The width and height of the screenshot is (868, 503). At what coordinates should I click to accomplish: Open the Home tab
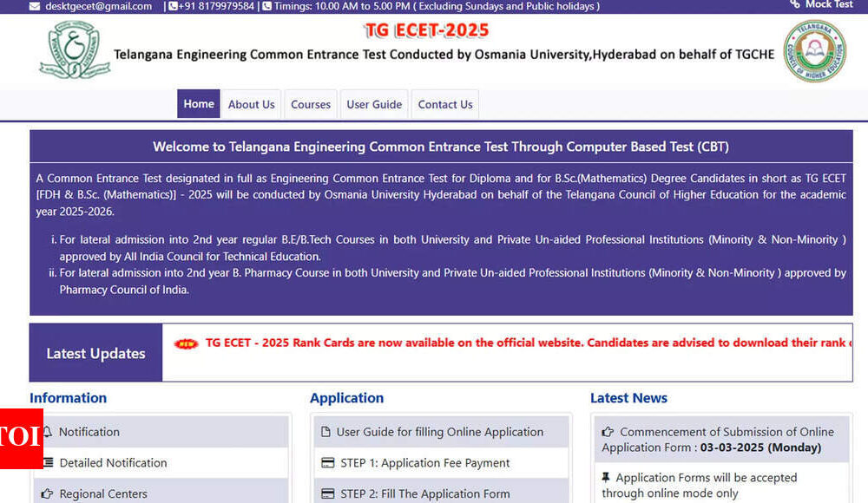tap(199, 103)
